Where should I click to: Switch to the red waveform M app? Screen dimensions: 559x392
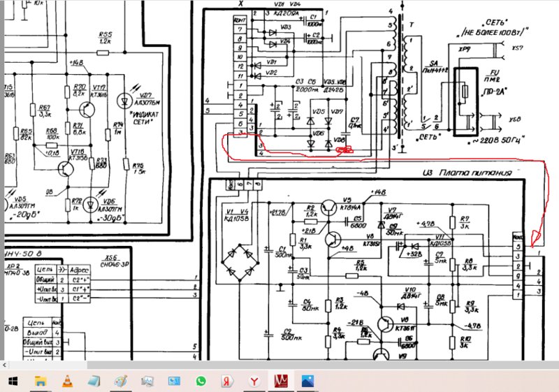point(281,382)
